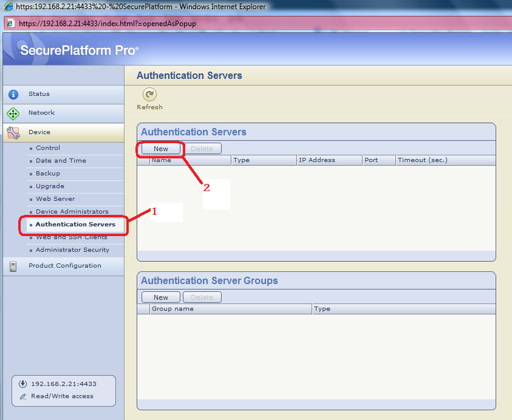Viewport: 512px width, 420px height.
Task: Click the pencil icon beside Read/Write access
Action: click(x=23, y=396)
